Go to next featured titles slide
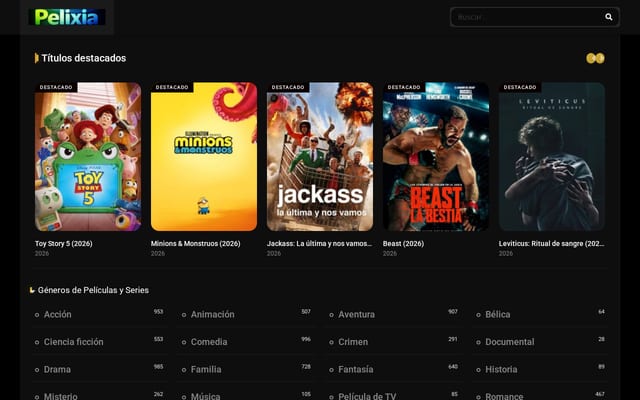This screenshot has width=640, height=400. tap(600, 58)
